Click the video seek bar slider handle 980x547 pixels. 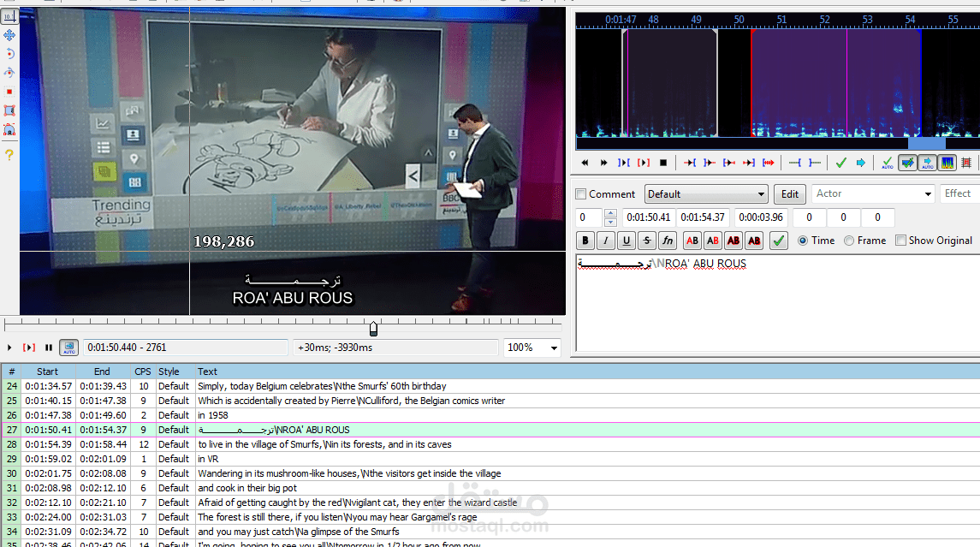coord(373,329)
